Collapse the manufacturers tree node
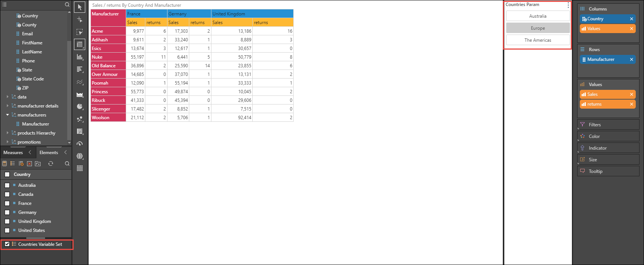644x265 pixels. (x=8, y=115)
